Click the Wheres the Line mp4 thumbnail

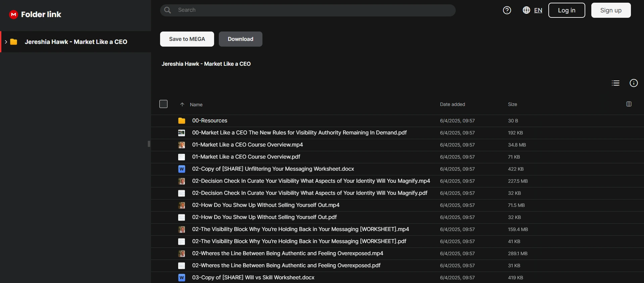[182, 253]
